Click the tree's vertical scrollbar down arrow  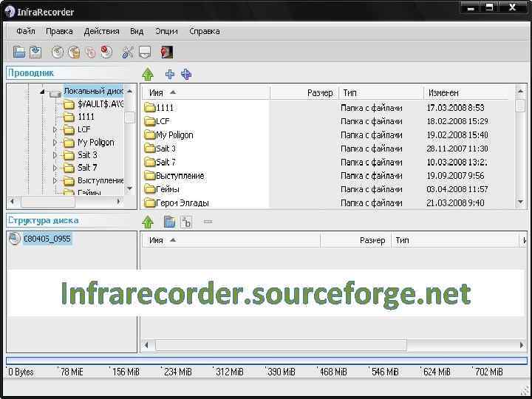[129, 188]
